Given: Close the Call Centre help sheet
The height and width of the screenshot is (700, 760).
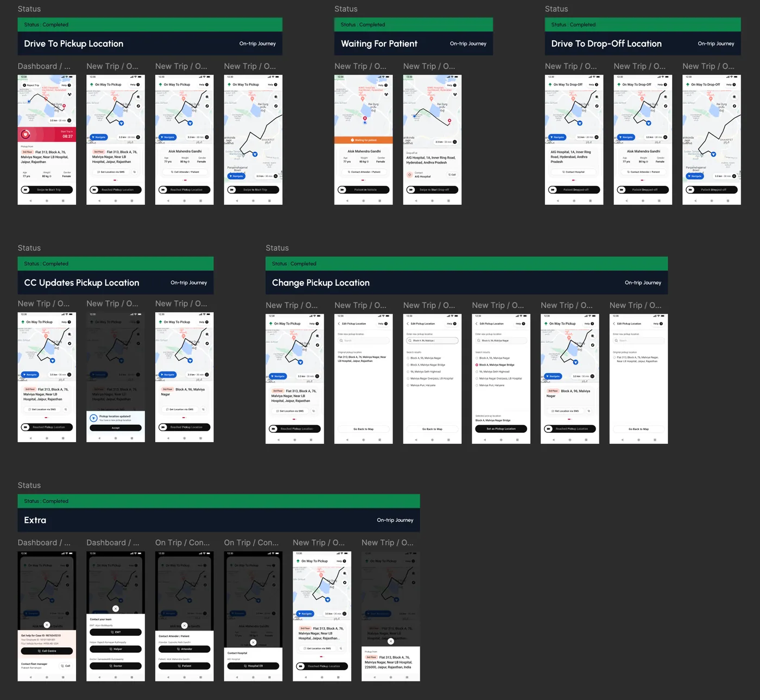Looking at the screenshot, I should tap(47, 625).
